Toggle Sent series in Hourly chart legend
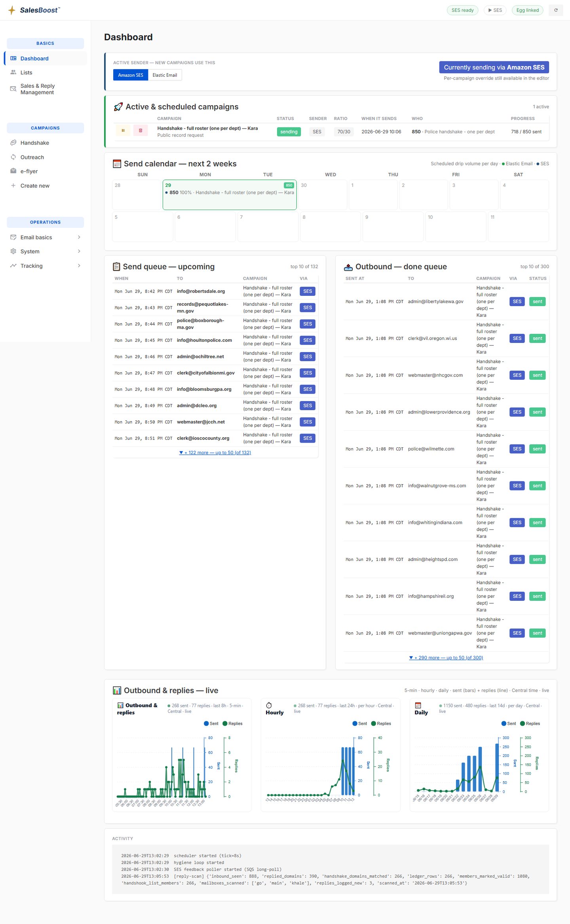570x924 pixels. (360, 723)
